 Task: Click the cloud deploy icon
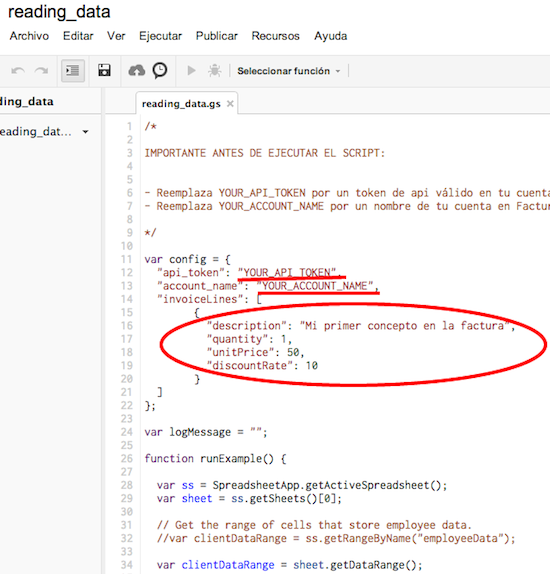coord(137,70)
